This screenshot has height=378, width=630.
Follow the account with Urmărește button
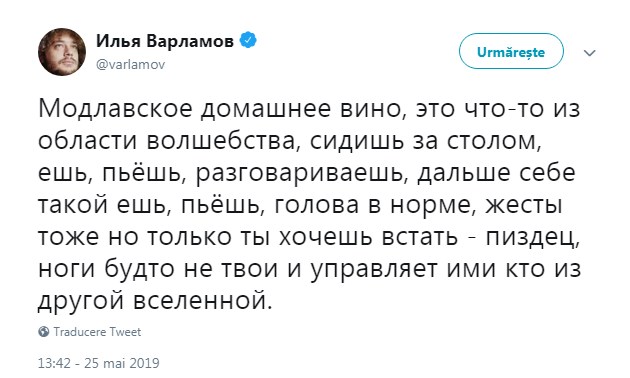(511, 52)
